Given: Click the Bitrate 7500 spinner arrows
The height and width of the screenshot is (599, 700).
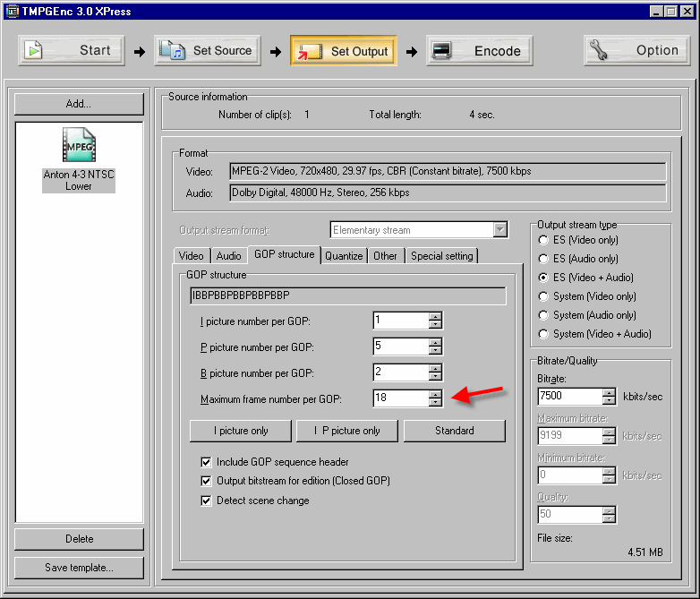Looking at the screenshot, I should pyautogui.click(x=609, y=397).
